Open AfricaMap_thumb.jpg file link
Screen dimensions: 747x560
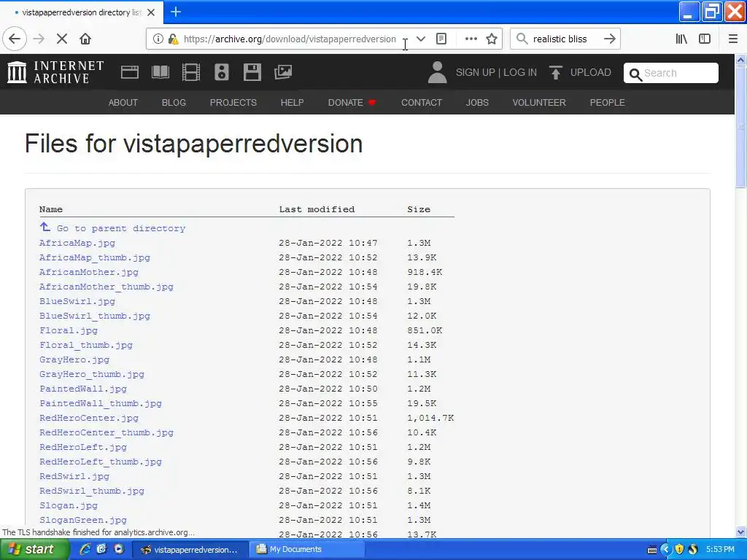[95, 257]
